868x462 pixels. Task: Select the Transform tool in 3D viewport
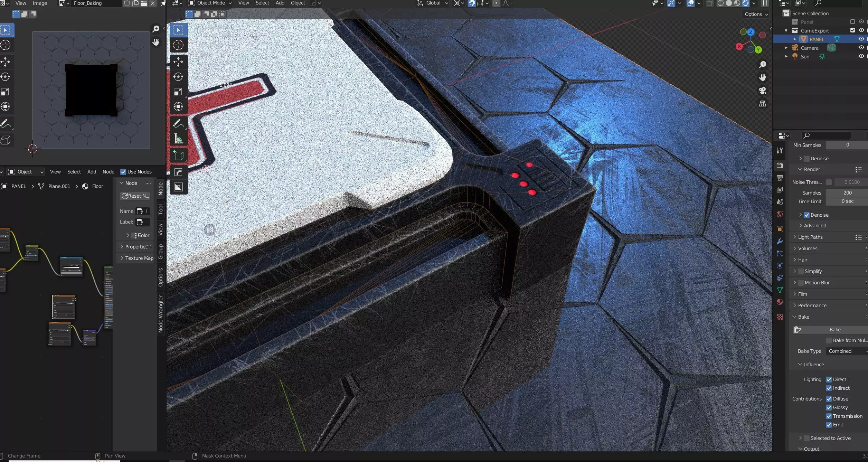click(178, 106)
